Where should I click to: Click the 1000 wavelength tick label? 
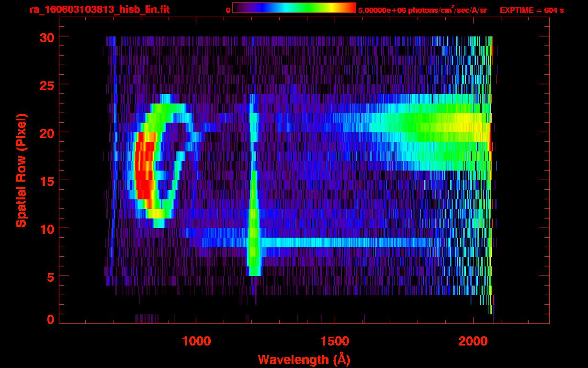(x=196, y=341)
